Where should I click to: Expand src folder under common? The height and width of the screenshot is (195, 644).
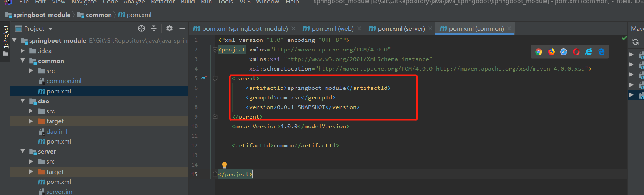point(31,71)
